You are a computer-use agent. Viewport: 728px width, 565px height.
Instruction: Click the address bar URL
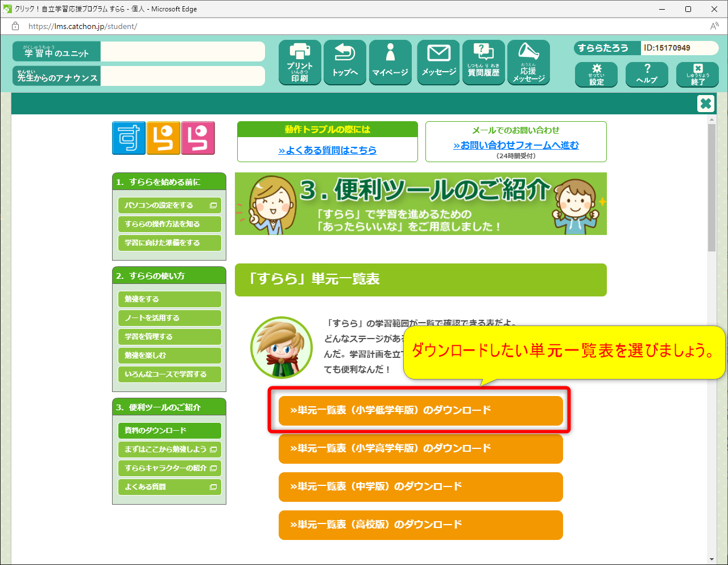click(82, 26)
